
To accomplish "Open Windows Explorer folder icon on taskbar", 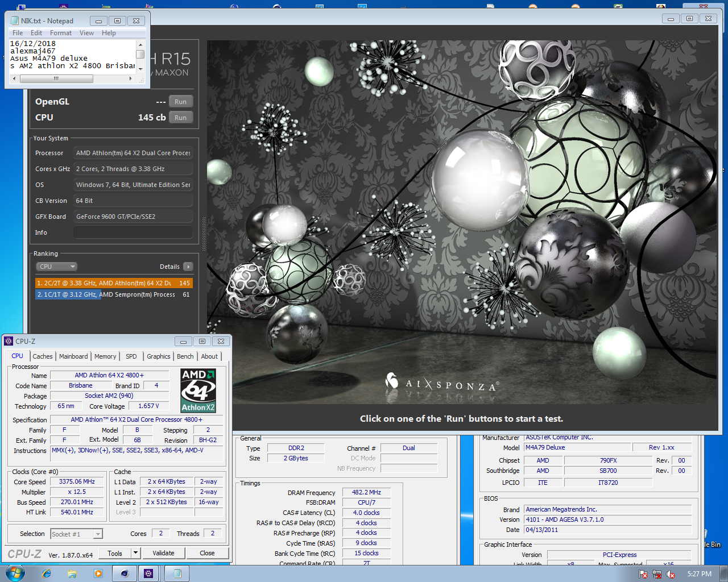I will 72,573.
